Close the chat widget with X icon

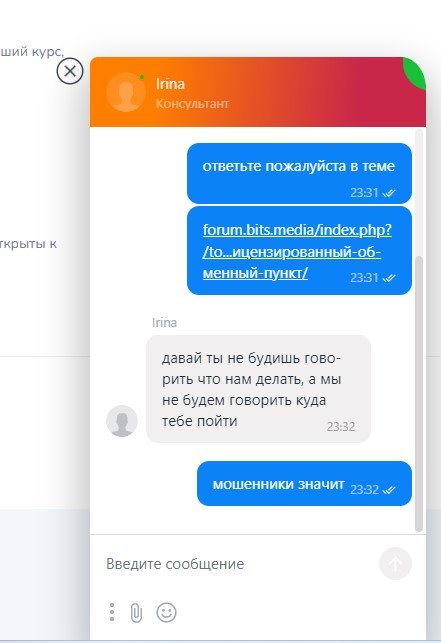[70, 71]
